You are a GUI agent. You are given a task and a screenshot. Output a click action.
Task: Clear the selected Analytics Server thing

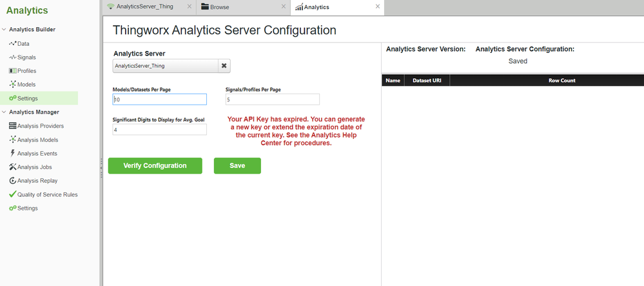pyautogui.click(x=224, y=66)
